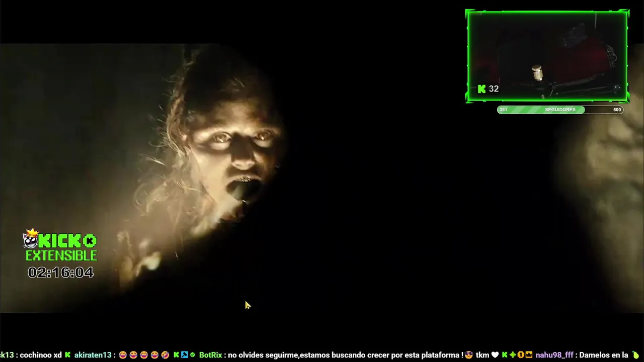Click the Kick badge before akiraten13 in chat ticker

[x=67, y=355]
